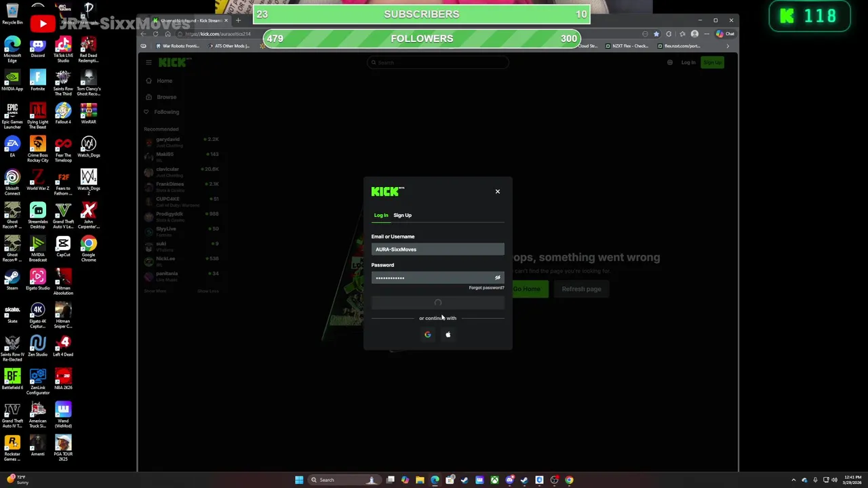Open Xbox app from taskbar

click(494, 480)
